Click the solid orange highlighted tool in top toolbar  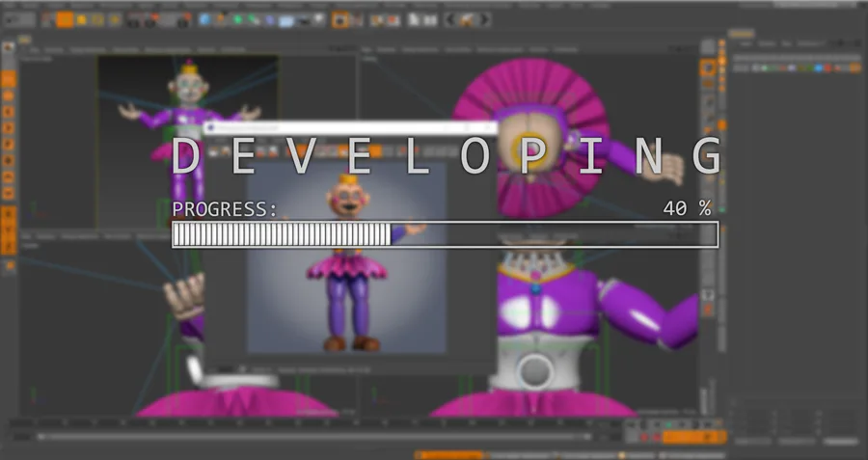pyautogui.click(x=65, y=20)
